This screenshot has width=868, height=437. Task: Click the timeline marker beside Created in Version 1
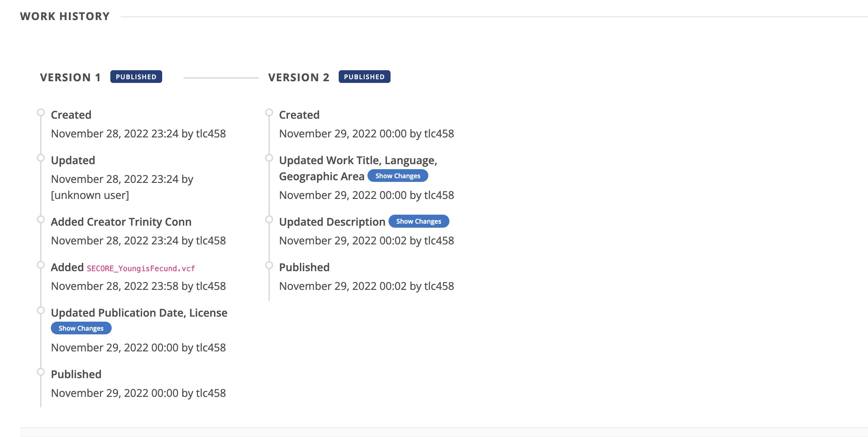coord(41,111)
